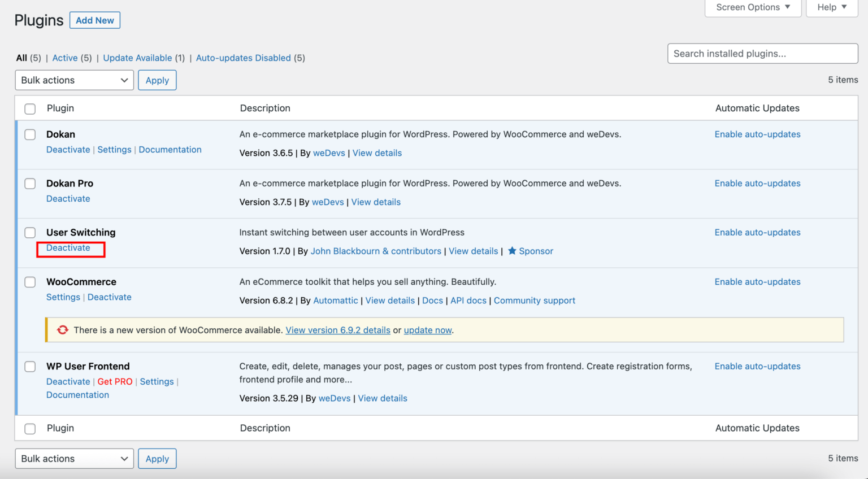Check the select-all plugins checkbox
Viewport: 868px width, 479px height.
pyautogui.click(x=29, y=108)
